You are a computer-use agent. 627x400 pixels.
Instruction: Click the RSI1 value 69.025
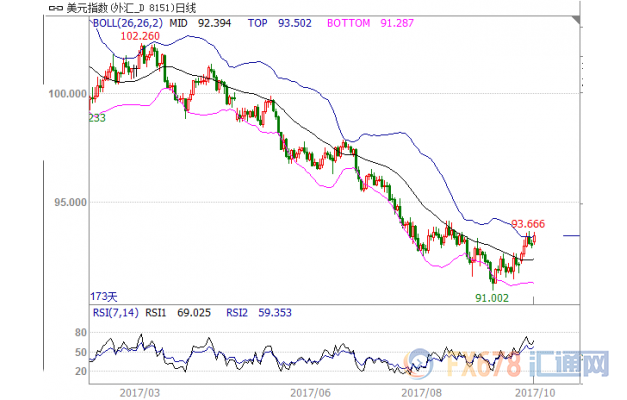click(194, 313)
